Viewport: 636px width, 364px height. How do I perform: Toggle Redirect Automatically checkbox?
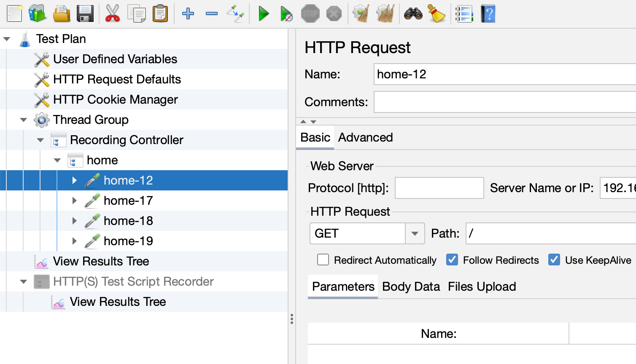[x=323, y=260]
